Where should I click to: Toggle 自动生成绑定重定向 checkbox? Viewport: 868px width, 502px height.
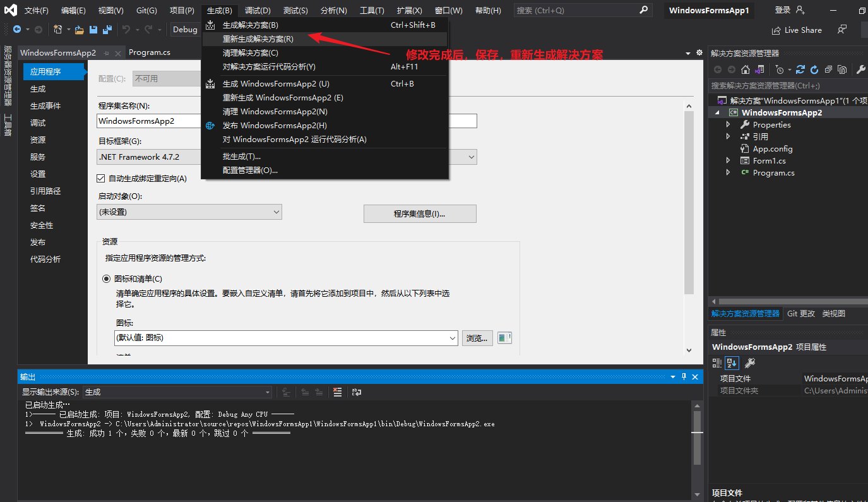point(101,179)
